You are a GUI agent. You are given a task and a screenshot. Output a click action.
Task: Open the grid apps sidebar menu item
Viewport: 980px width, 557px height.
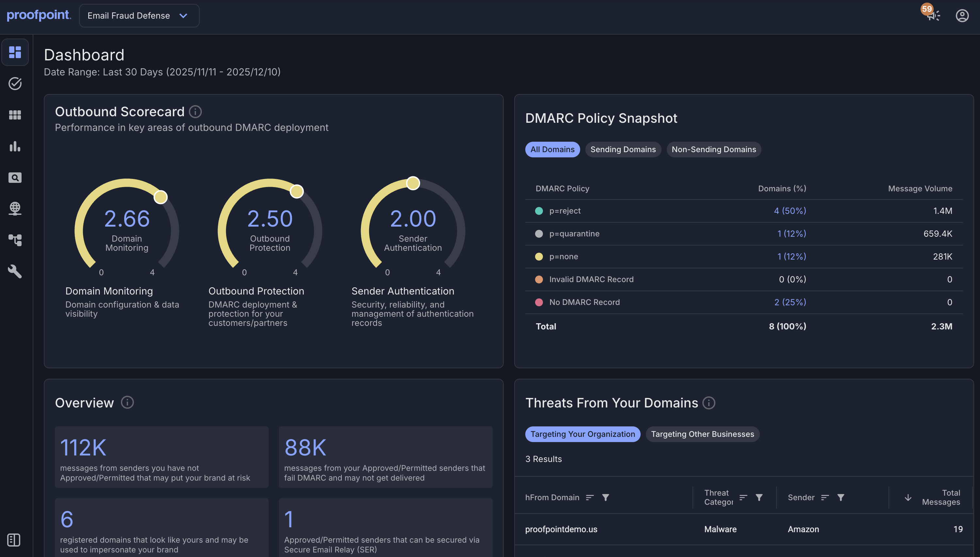coord(15,115)
